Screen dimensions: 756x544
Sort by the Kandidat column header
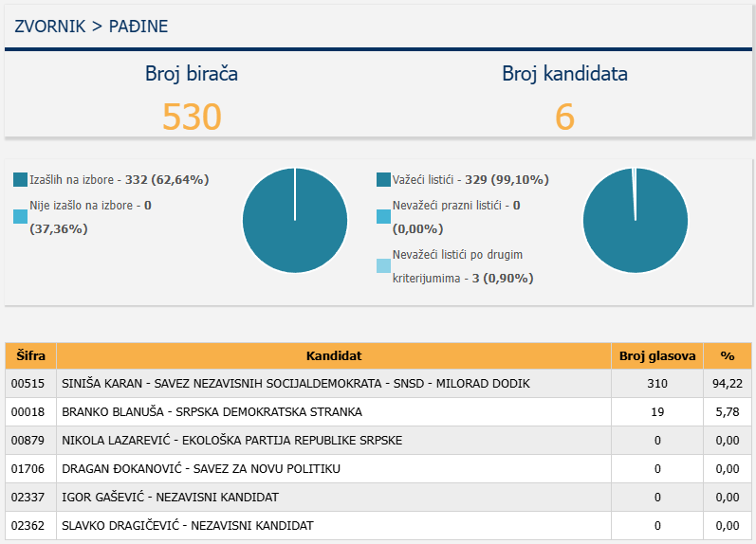pyautogui.click(x=334, y=356)
